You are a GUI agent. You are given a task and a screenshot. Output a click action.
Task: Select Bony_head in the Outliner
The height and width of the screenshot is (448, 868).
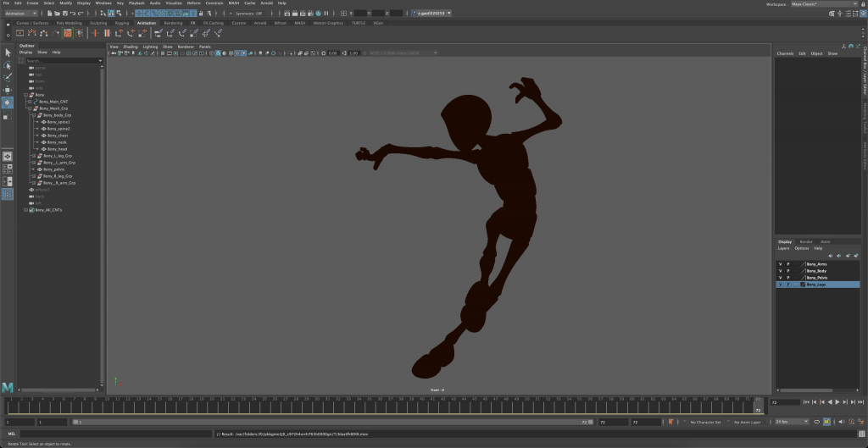click(x=58, y=149)
